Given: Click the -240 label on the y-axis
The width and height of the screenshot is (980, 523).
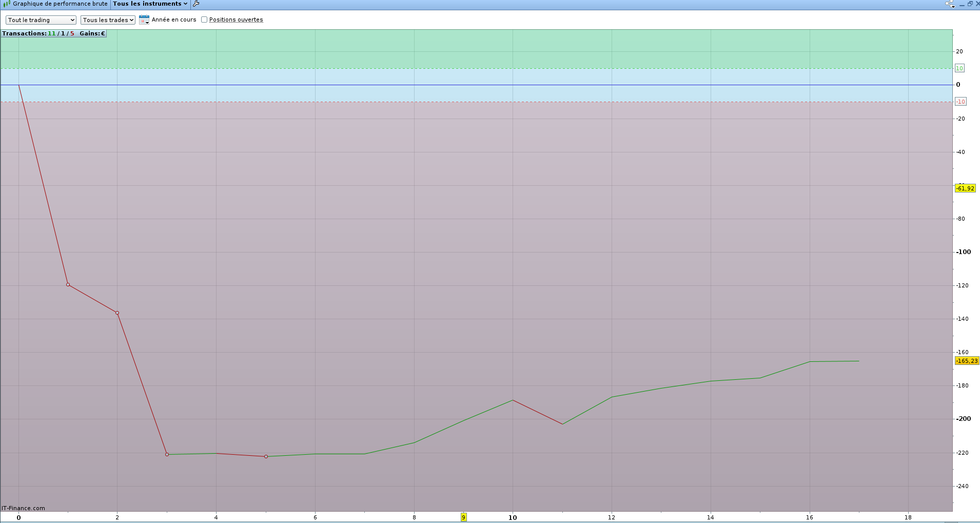Looking at the screenshot, I should coord(962,486).
